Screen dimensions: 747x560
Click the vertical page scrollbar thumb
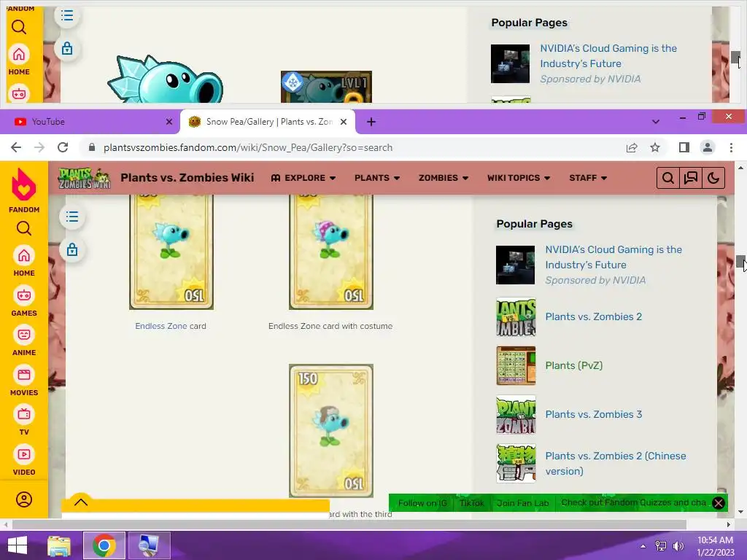click(741, 262)
